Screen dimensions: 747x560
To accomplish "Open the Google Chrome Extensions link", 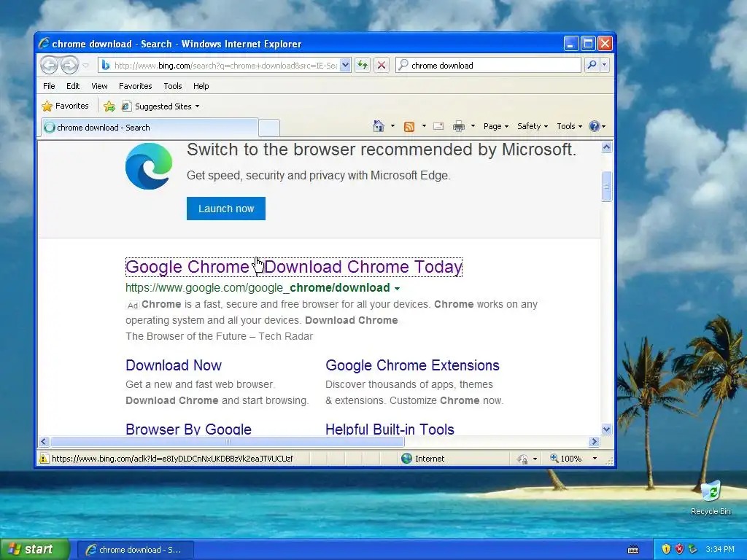I will click(x=413, y=365).
